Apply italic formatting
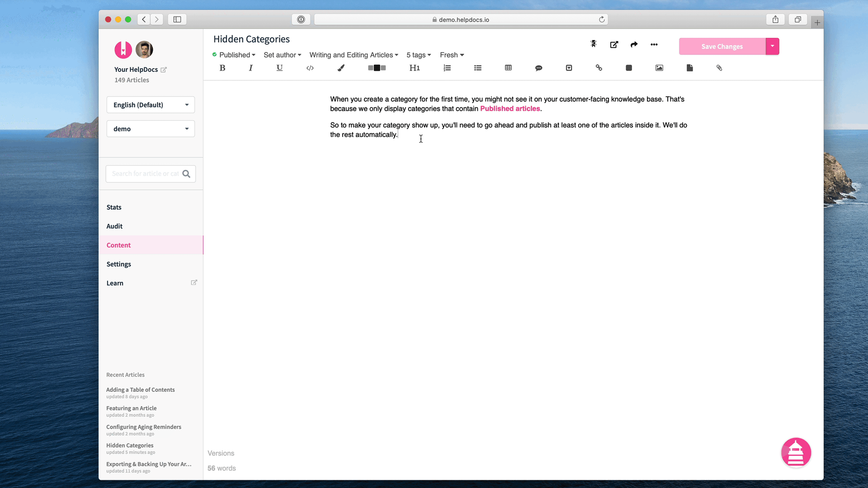 (250, 68)
